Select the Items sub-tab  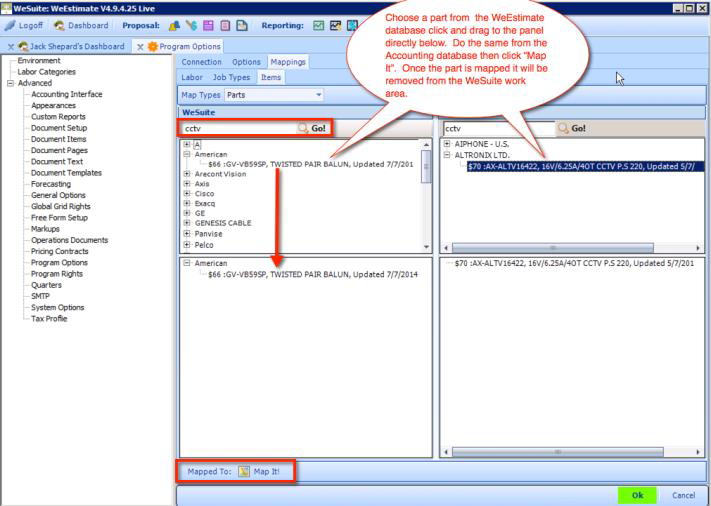coord(271,78)
